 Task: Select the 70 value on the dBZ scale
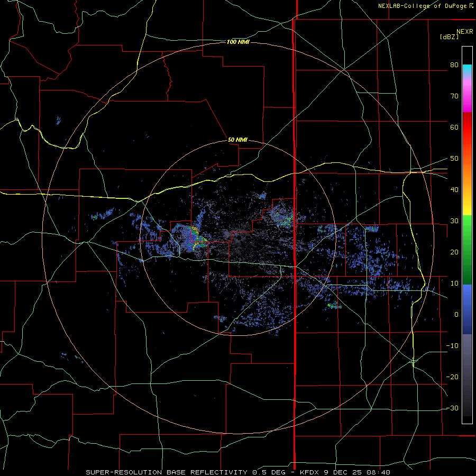[x=454, y=96]
